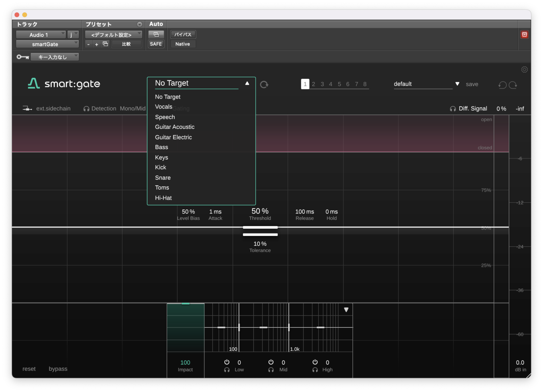Click the save link
This screenshot has width=543, height=392.
(472, 84)
